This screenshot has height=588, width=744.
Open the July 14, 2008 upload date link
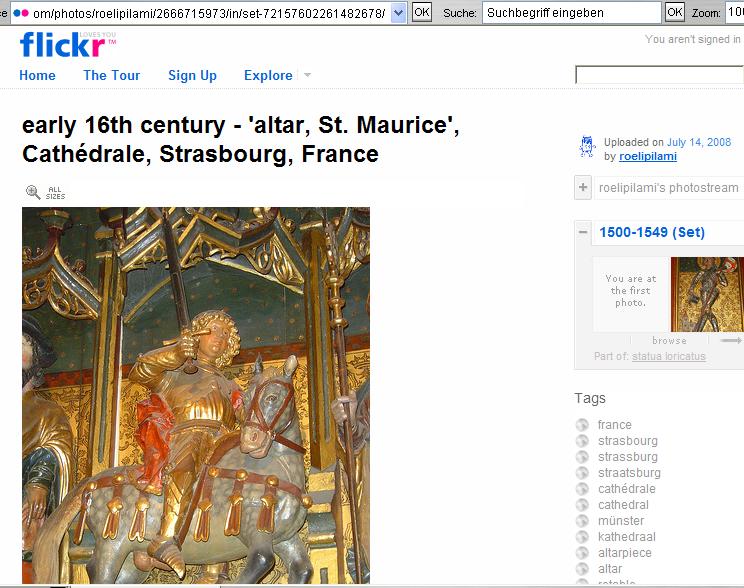point(699,142)
